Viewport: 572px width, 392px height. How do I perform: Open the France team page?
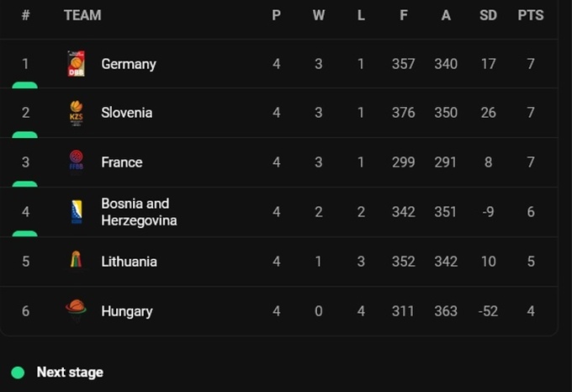(x=121, y=162)
